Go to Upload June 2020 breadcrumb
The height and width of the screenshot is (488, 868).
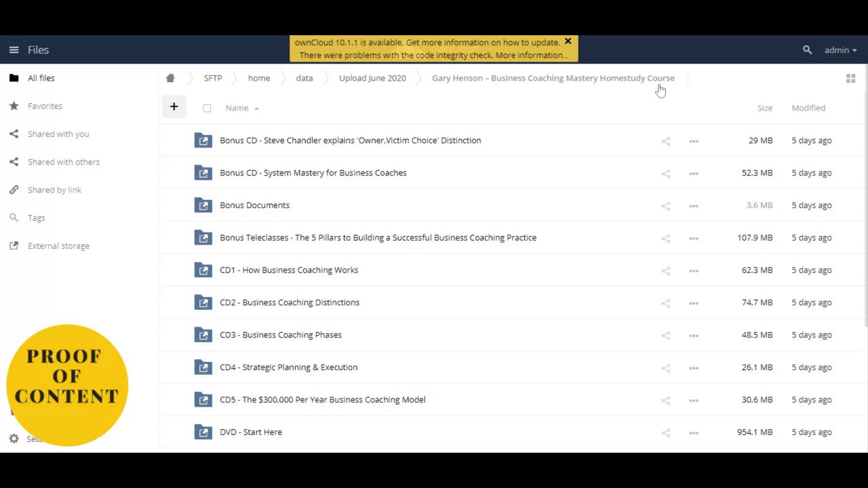tap(372, 78)
